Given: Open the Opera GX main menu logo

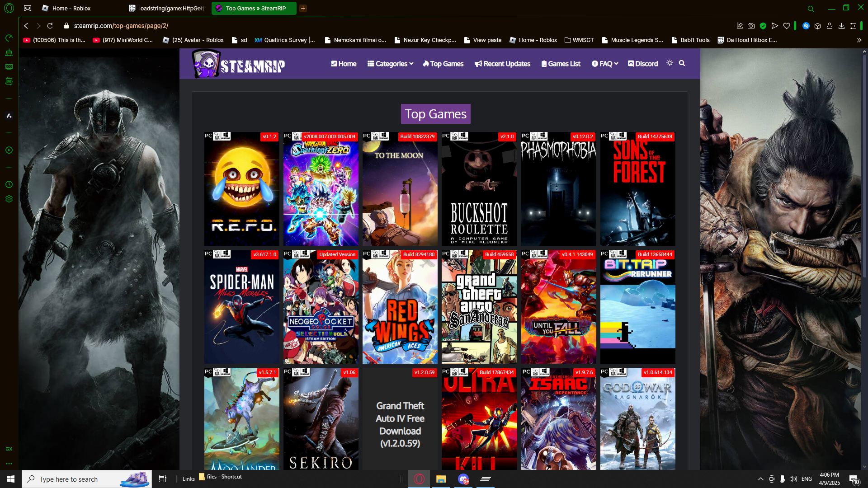Looking at the screenshot, I should pos(9,8).
